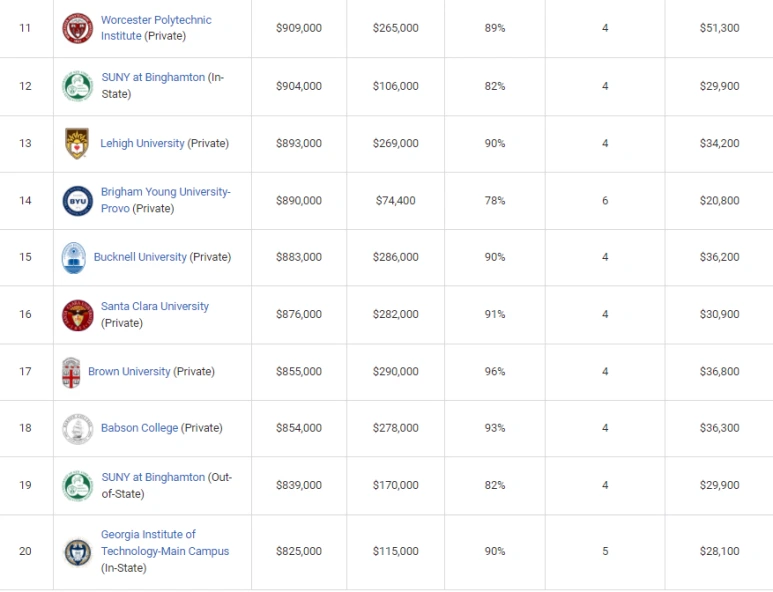The height and width of the screenshot is (592, 773).
Task: Click the Worcester Polytechnic Institute logo
Action: click(x=77, y=28)
